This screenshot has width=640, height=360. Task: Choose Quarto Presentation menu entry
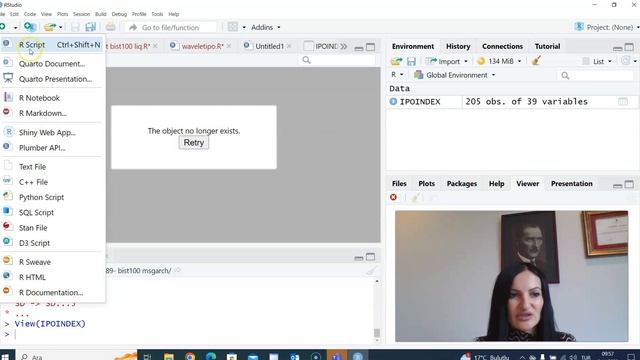coord(51,79)
